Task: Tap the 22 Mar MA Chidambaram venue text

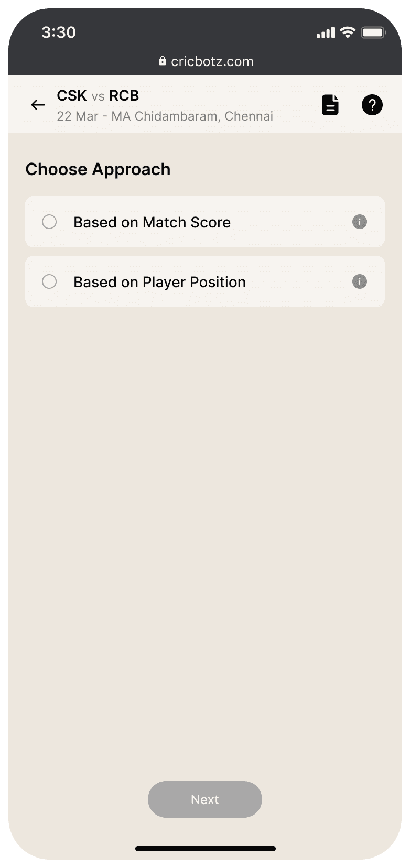Action: [165, 116]
